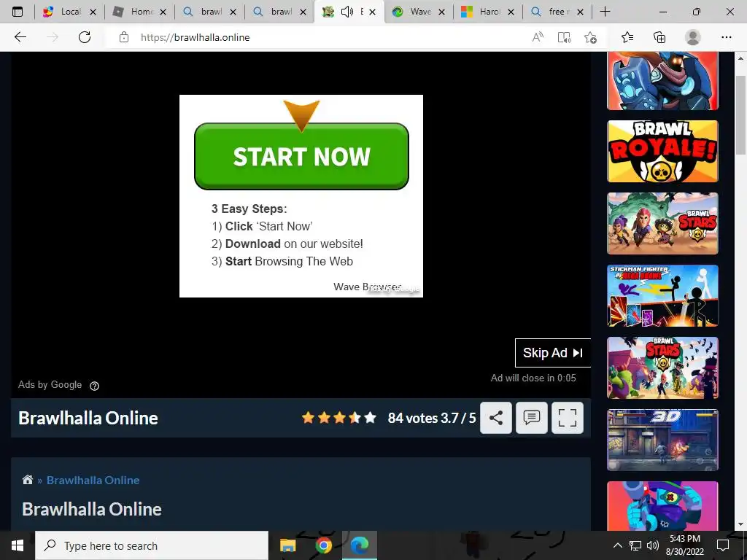Refresh the brawlhalla.online page

click(85, 37)
